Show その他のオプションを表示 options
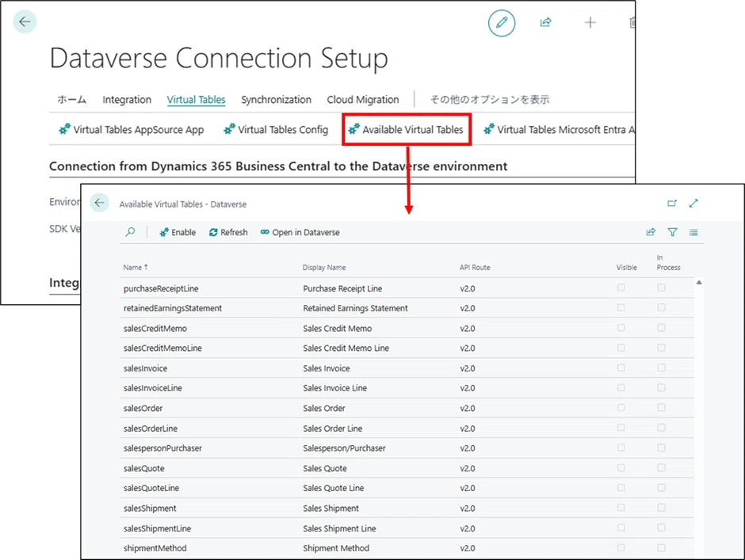 pyautogui.click(x=489, y=100)
